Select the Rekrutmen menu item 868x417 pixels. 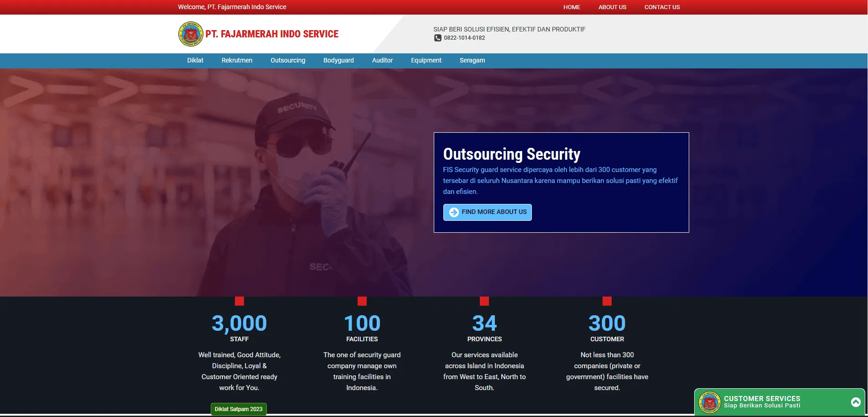coord(237,61)
